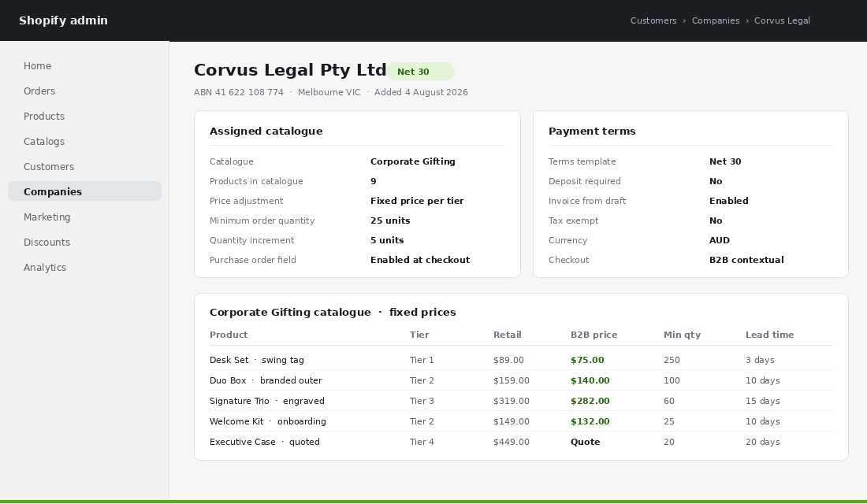This screenshot has width=867, height=504.
Task: Select the Executive Case quoted row
Action: [521, 442]
